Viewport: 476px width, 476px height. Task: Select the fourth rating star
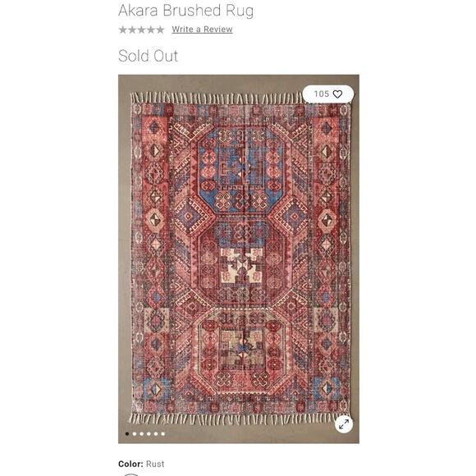(x=151, y=30)
